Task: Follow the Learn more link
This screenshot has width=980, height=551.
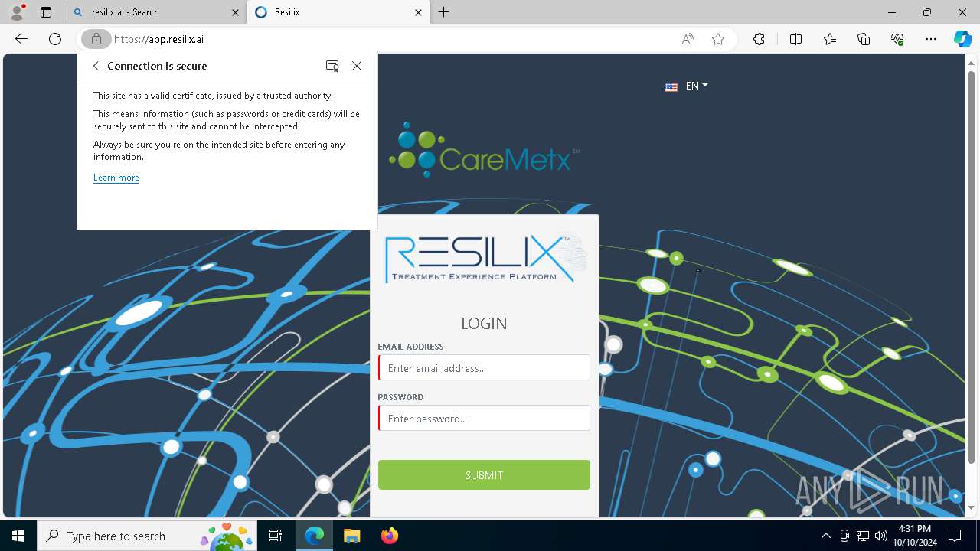Action: 116,178
